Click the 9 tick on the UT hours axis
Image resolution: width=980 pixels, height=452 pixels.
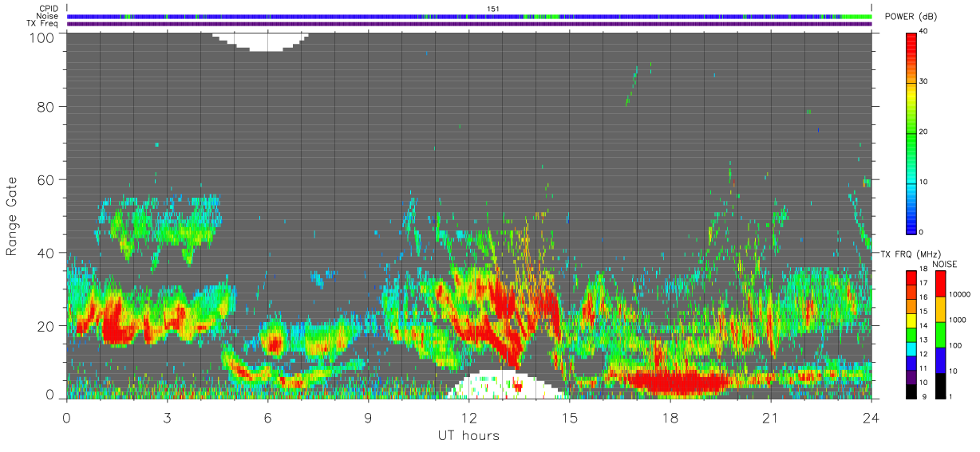tap(368, 418)
